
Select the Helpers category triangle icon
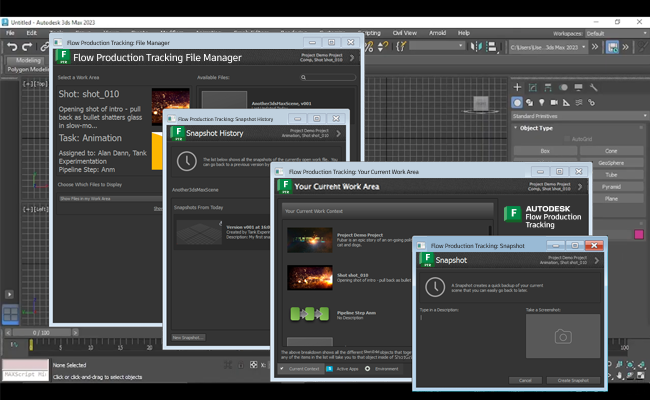[x=566, y=102]
